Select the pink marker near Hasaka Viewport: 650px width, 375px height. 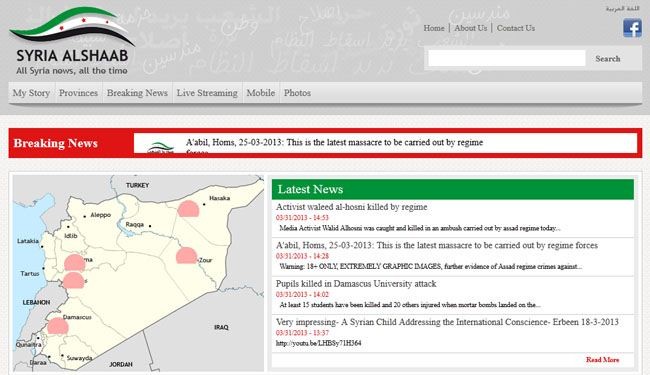tap(188, 209)
